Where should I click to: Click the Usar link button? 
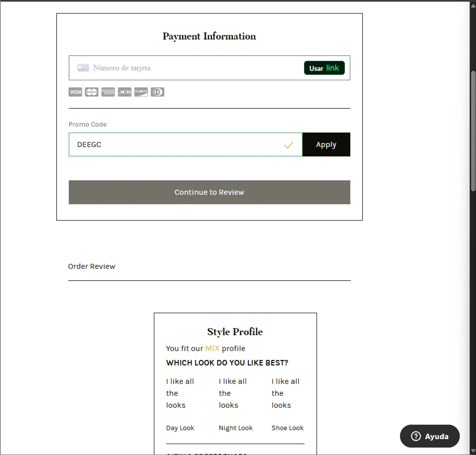324,68
